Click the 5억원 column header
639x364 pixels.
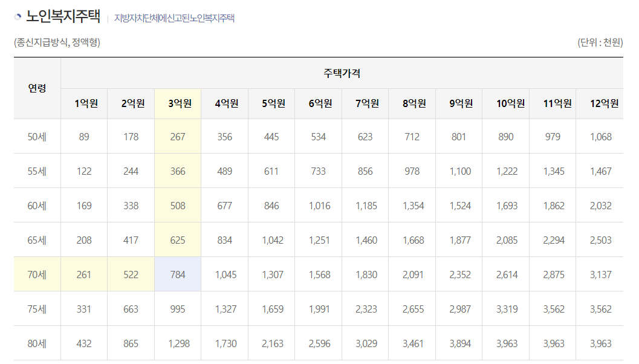tap(271, 103)
